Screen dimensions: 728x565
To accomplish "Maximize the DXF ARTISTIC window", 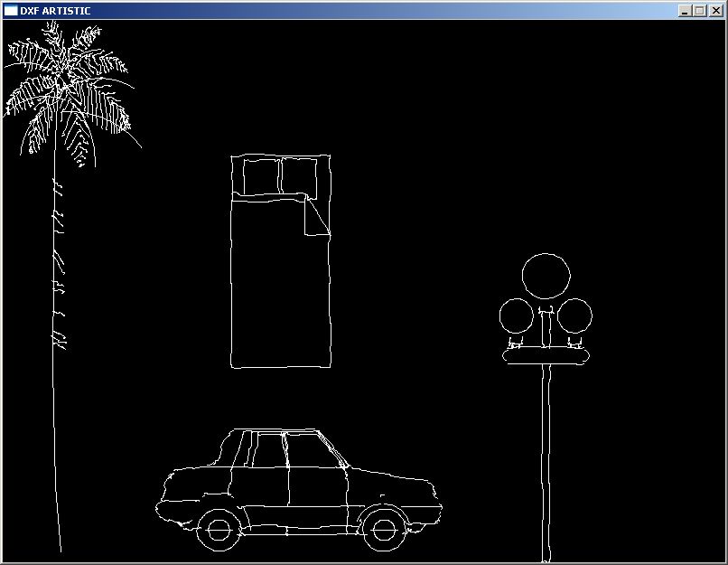I will pyautogui.click(x=700, y=11).
